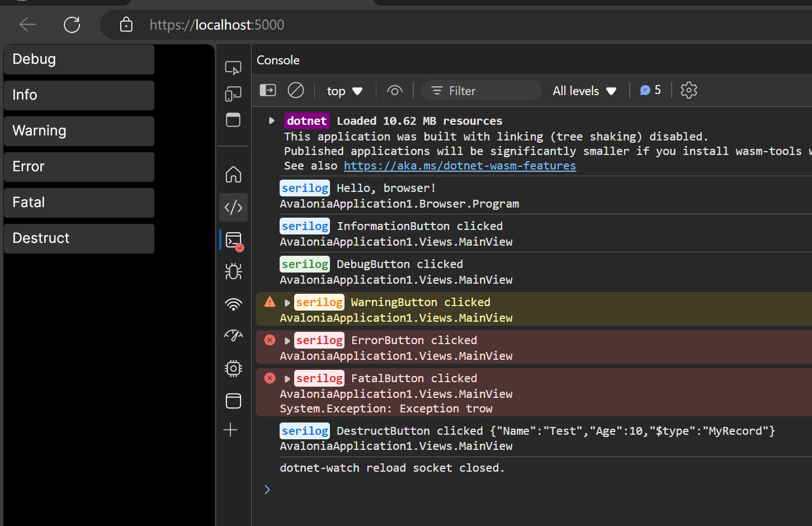Open the Welcome home panel
The height and width of the screenshot is (526, 812).
click(233, 175)
